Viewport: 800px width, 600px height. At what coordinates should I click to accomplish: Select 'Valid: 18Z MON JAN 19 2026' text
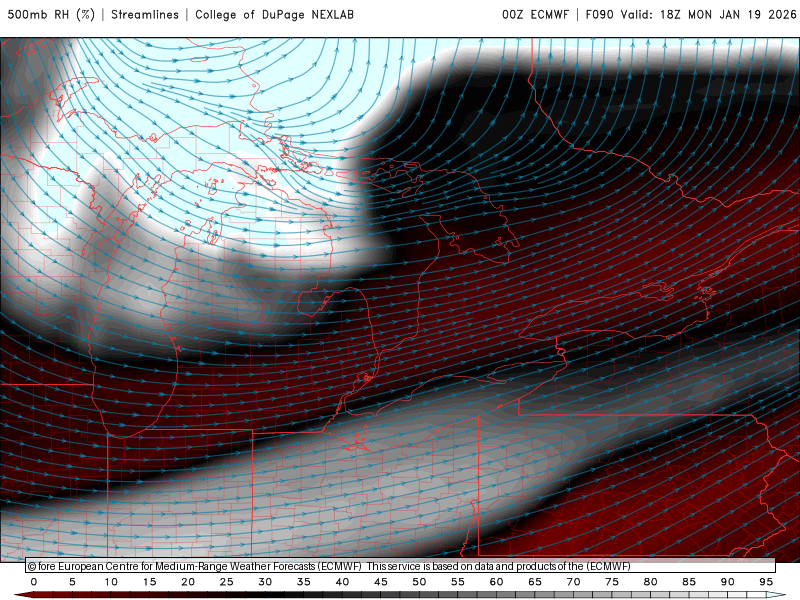[709, 15]
